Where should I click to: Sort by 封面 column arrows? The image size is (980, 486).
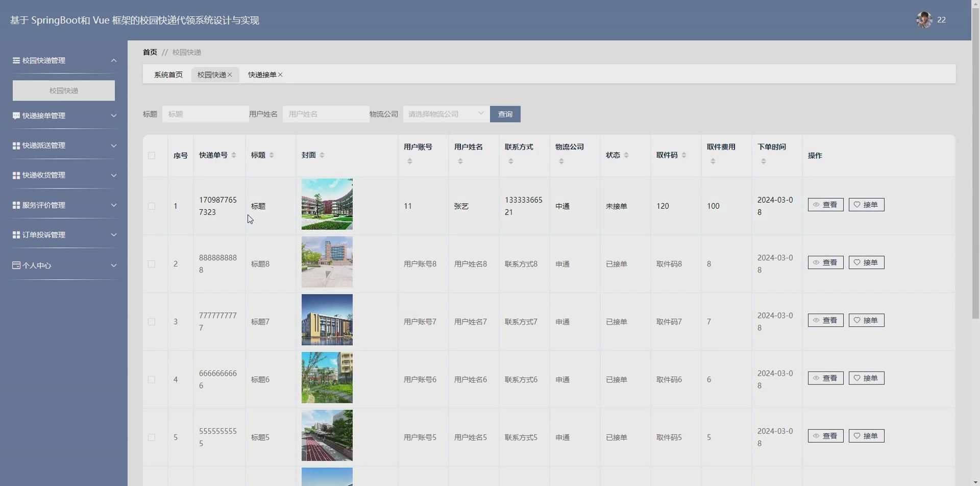pyautogui.click(x=322, y=155)
